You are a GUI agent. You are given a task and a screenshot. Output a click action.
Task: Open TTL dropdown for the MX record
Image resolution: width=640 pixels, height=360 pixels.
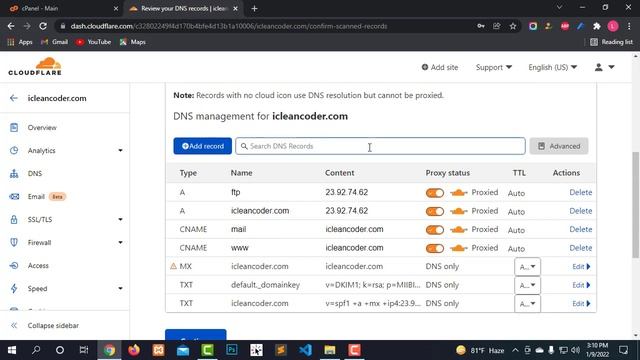pyautogui.click(x=527, y=267)
